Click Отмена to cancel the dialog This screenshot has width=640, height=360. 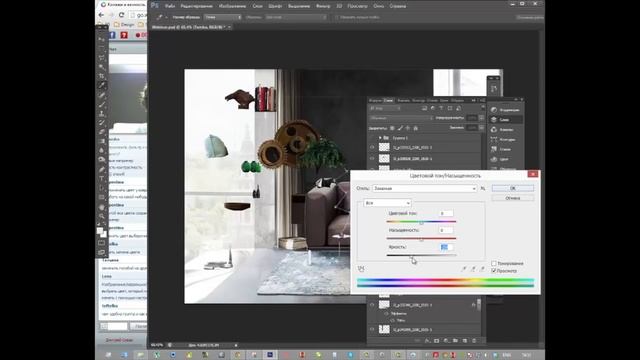coord(513,198)
